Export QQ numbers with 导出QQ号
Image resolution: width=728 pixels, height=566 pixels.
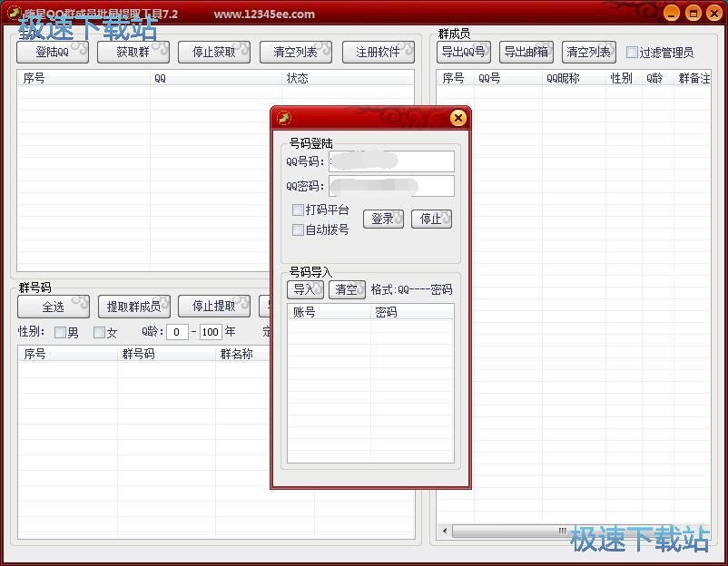coord(463,52)
